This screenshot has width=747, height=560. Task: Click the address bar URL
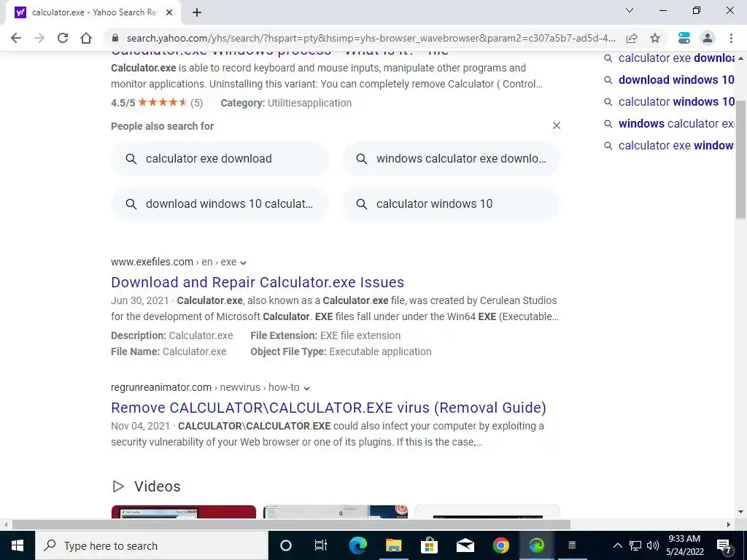pyautogui.click(x=371, y=38)
